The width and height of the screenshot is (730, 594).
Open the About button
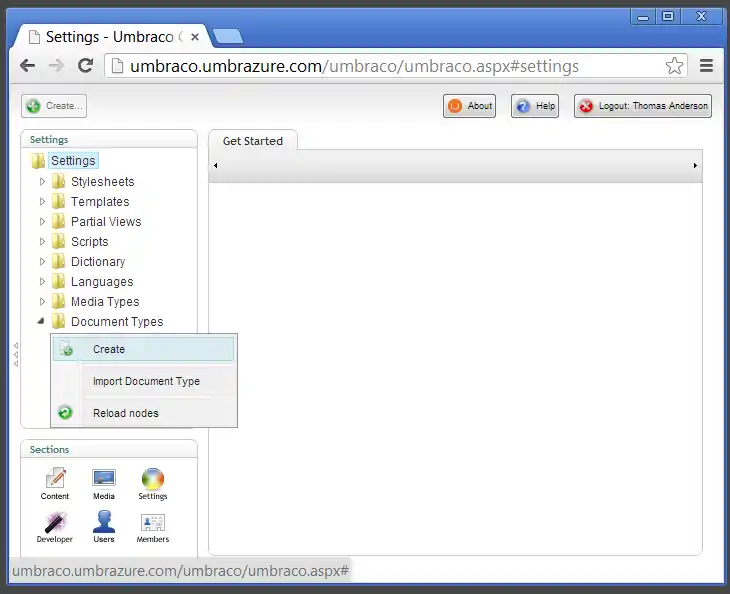click(x=469, y=106)
